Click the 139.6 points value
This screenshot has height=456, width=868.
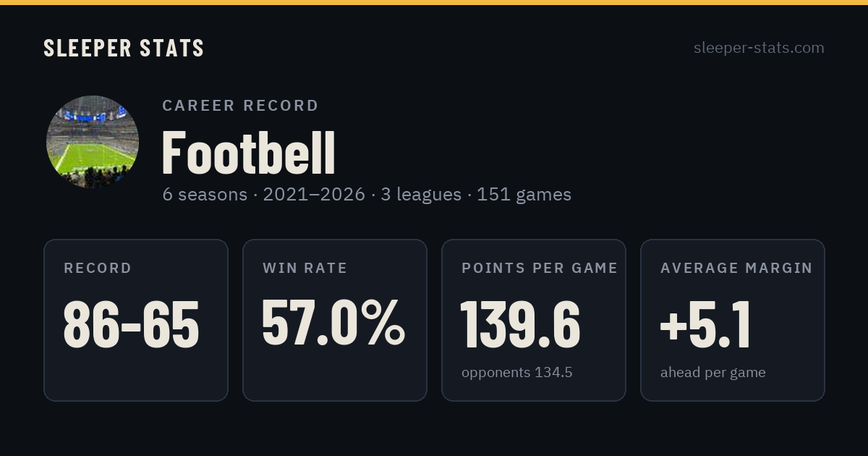click(521, 323)
